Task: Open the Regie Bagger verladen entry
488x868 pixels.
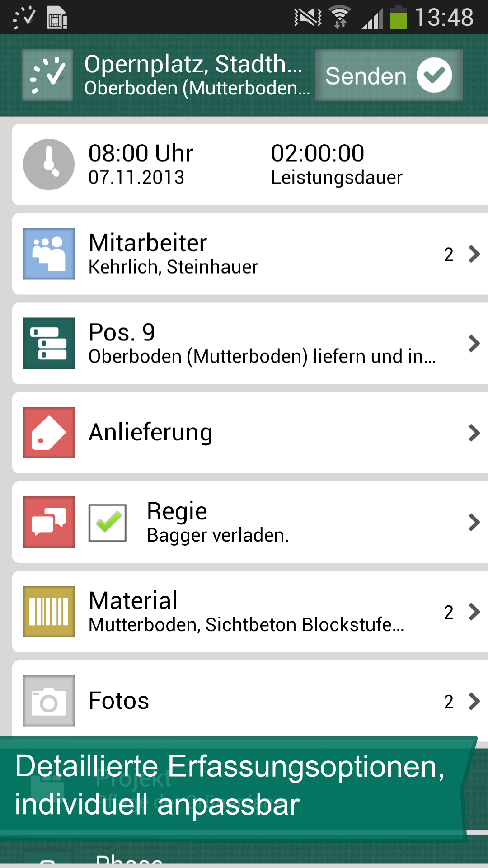Action: coord(250,522)
